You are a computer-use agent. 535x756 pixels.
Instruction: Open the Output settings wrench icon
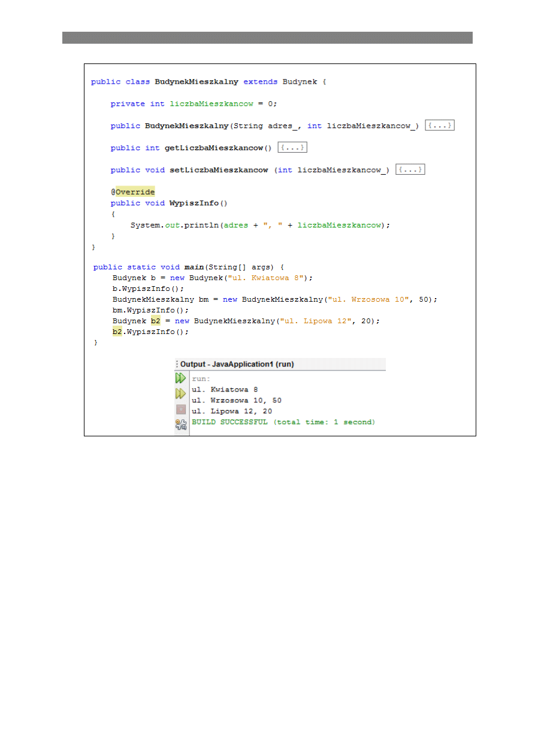[x=180, y=424]
